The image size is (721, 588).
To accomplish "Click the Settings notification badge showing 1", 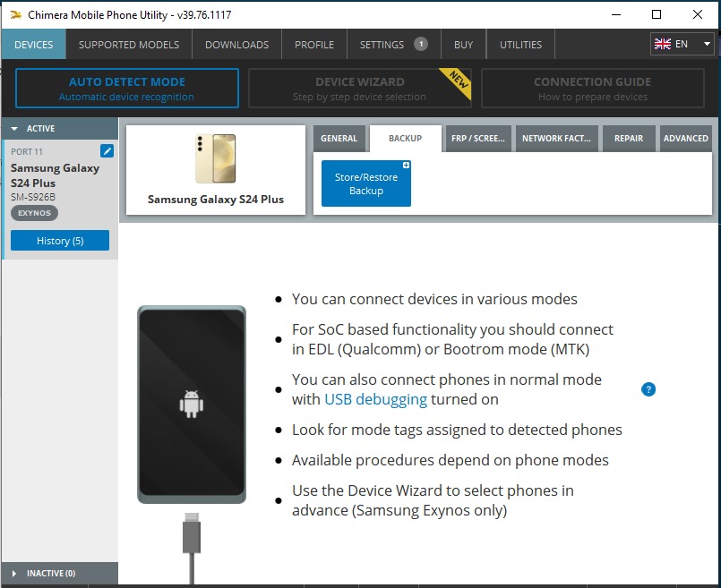I will (420, 44).
